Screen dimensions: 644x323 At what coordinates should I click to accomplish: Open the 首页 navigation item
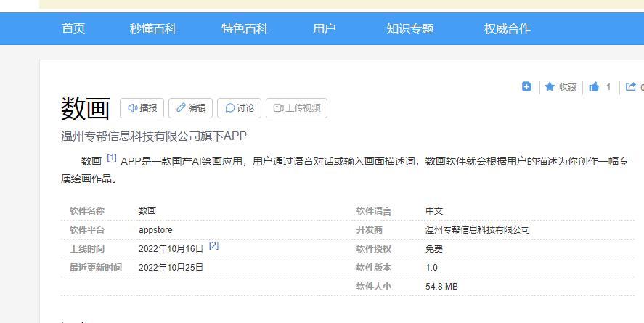pyautogui.click(x=73, y=29)
